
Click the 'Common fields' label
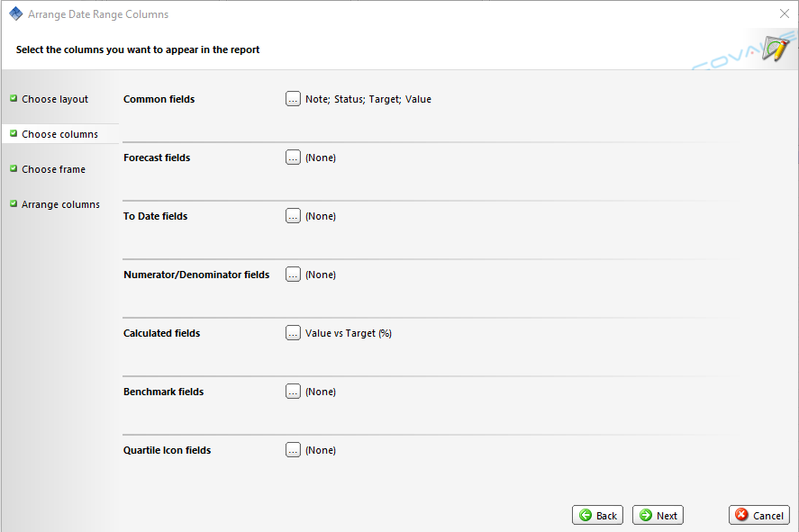click(x=159, y=99)
